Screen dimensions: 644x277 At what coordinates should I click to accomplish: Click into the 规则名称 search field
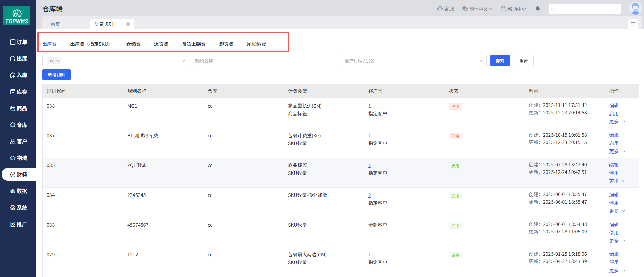(264, 61)
